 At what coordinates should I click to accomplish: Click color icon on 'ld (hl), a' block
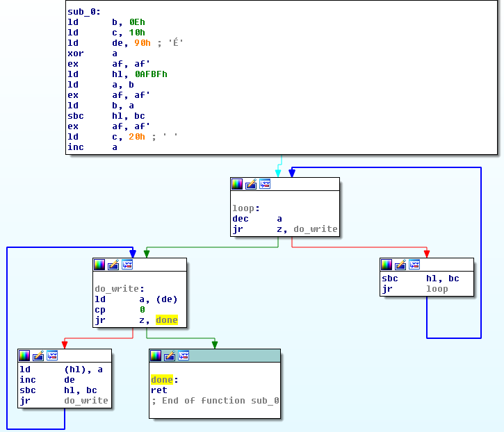25,356
